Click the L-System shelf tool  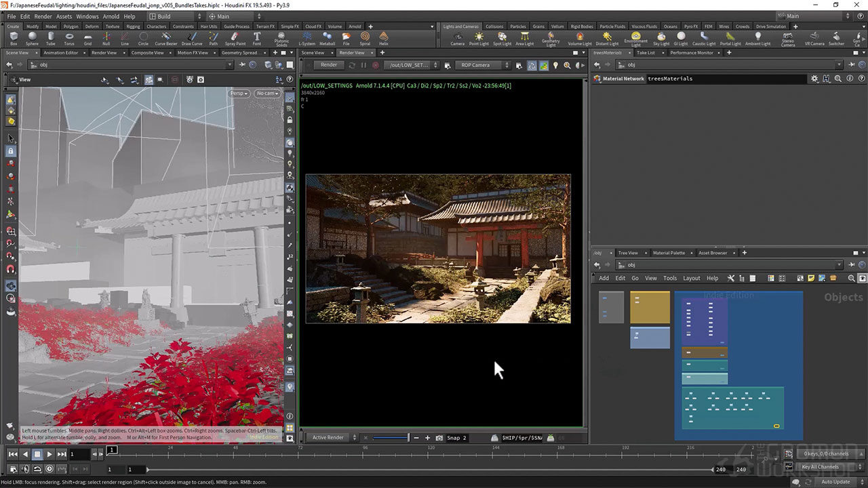pyautogui.click(x=307, y=38)
